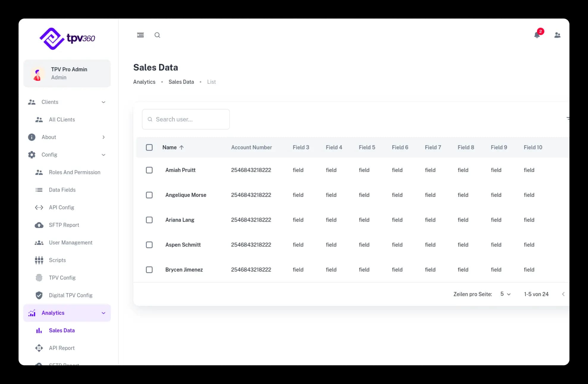Toggle the select-all checkbox in header
The image size is (588, 384).
(149, 148)
